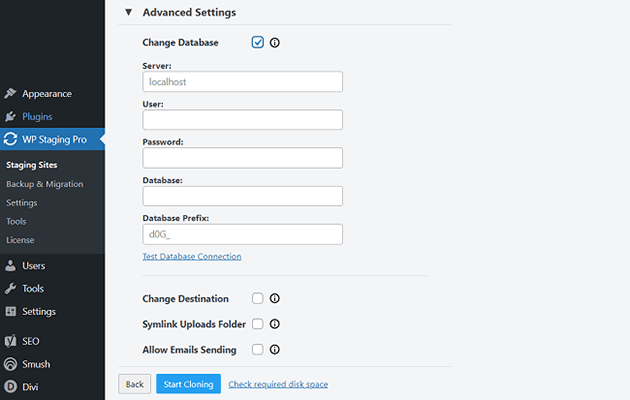Uncheck the Change Database checkbox

[x=258, y=42]
